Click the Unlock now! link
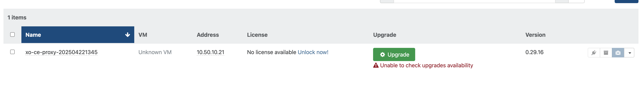This screenshot has width=644, height=94. pyautogui.click(x=313, y=52)
